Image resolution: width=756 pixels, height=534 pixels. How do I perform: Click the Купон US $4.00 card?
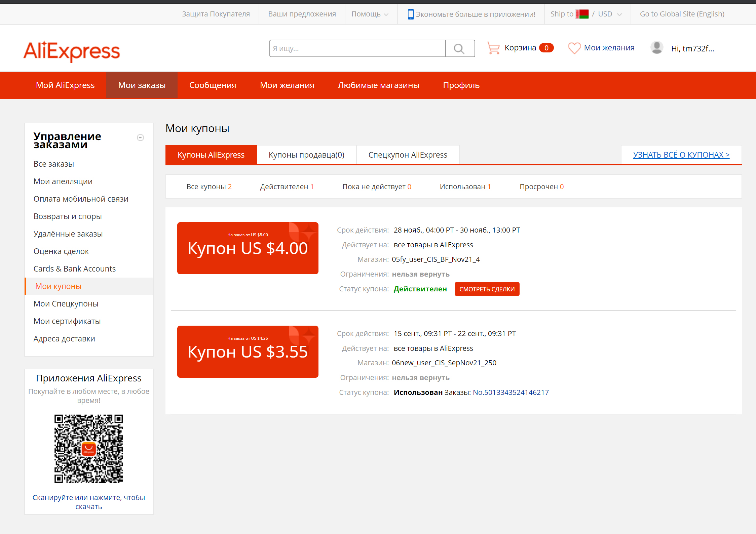(x=248, y=248)
